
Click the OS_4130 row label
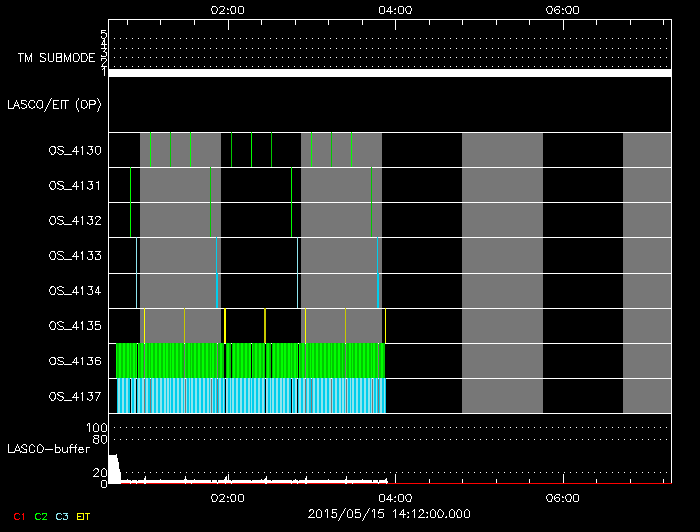click(x=75, y=151)
